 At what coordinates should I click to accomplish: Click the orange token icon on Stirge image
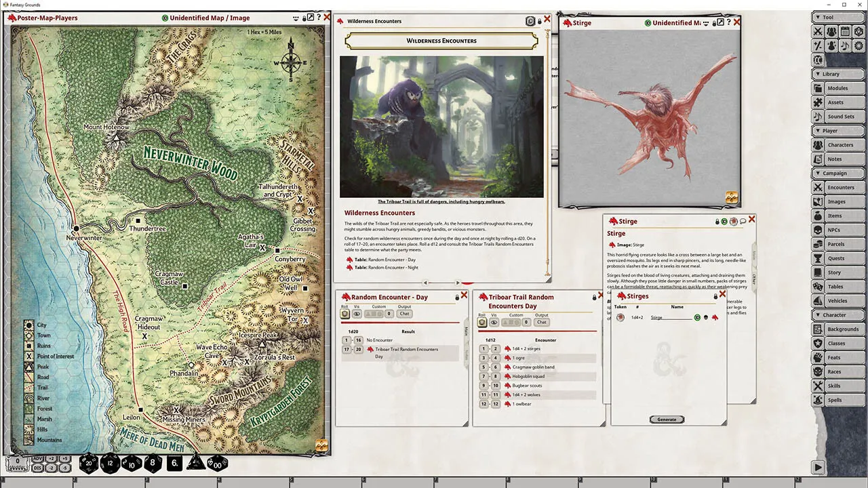coord(732,197)
